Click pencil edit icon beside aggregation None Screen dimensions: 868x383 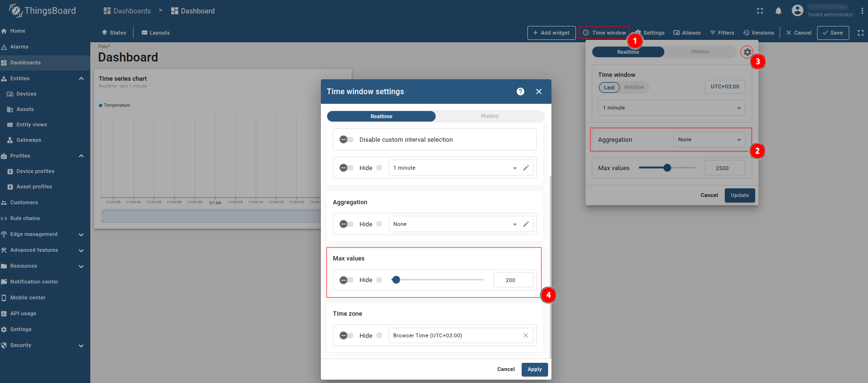point(526,224)
